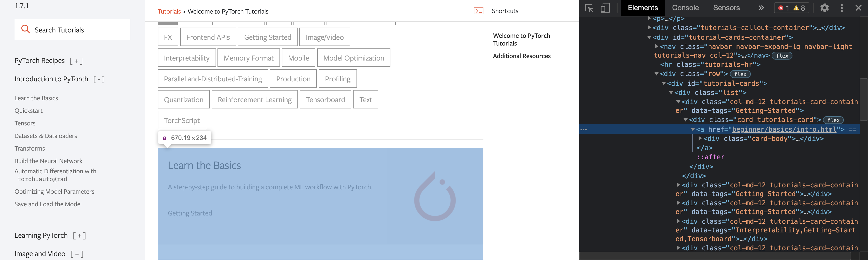Toggle the device toolbar icon in DevTools
This screenshot has height=260, width=868.
click(605, 8)
